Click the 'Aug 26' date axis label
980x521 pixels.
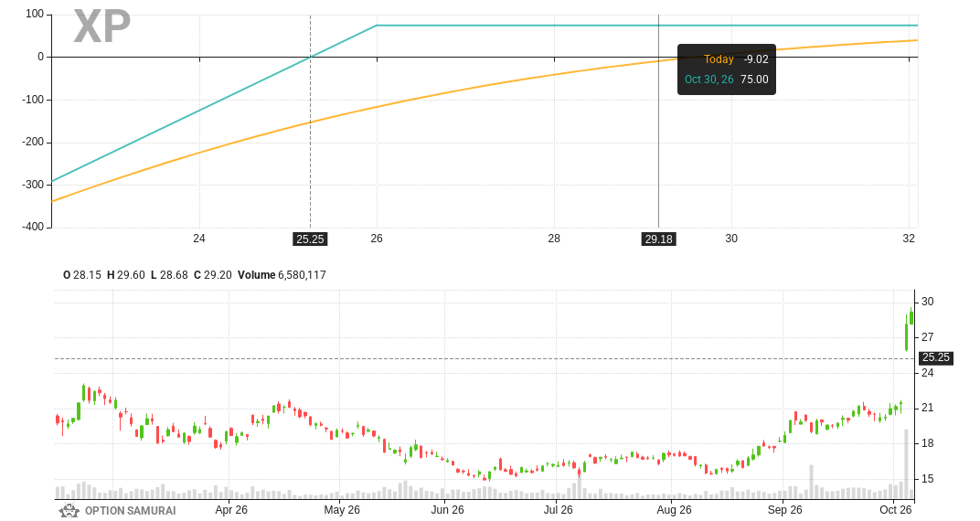point(675,510)
